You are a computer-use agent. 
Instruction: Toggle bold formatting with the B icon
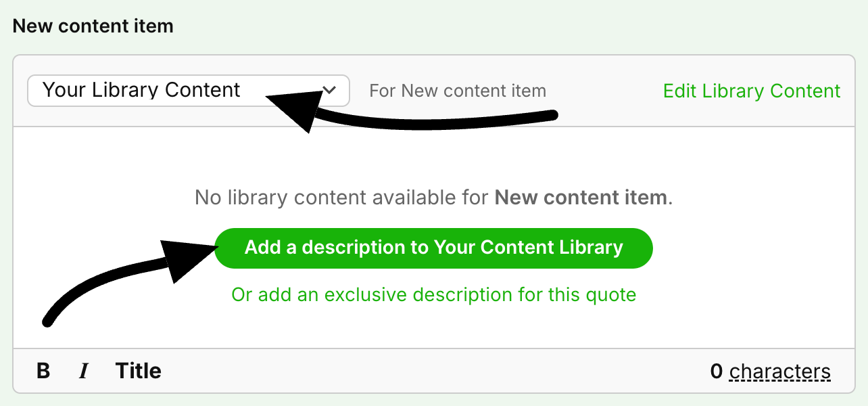pyautogui.click(x=43, y=371)
